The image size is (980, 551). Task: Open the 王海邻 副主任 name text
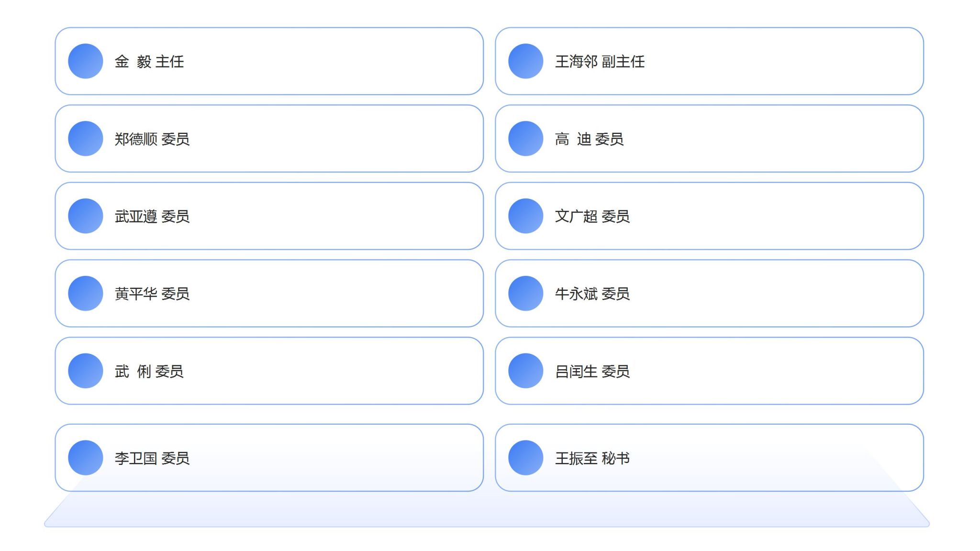600,62
